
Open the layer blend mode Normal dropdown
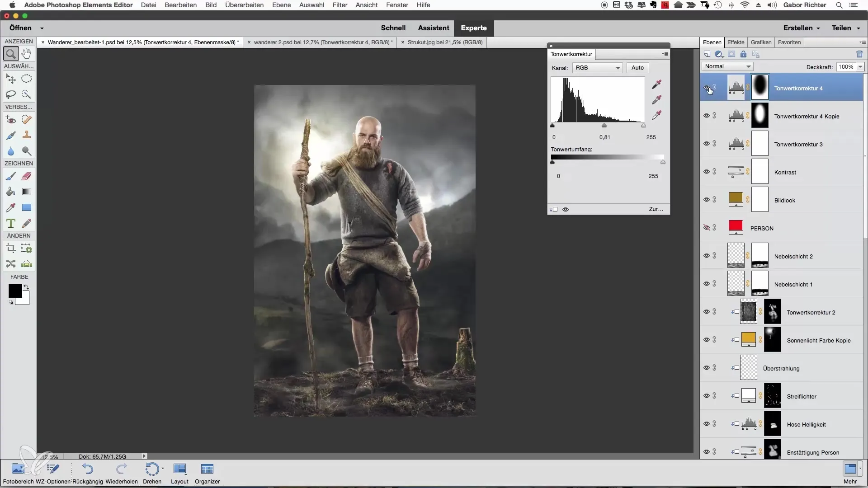pyautogui.click(x=727, y=66)
